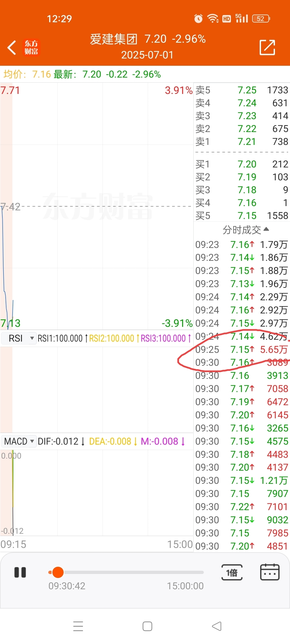Change the 1倍 playback speed
The width and height of the screenshot is (290, 644).
(232, 572)
